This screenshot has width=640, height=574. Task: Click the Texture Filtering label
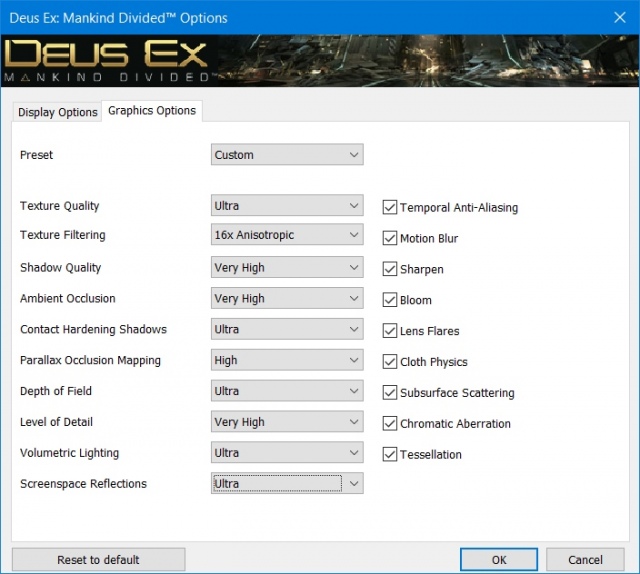tap(63, 235)
